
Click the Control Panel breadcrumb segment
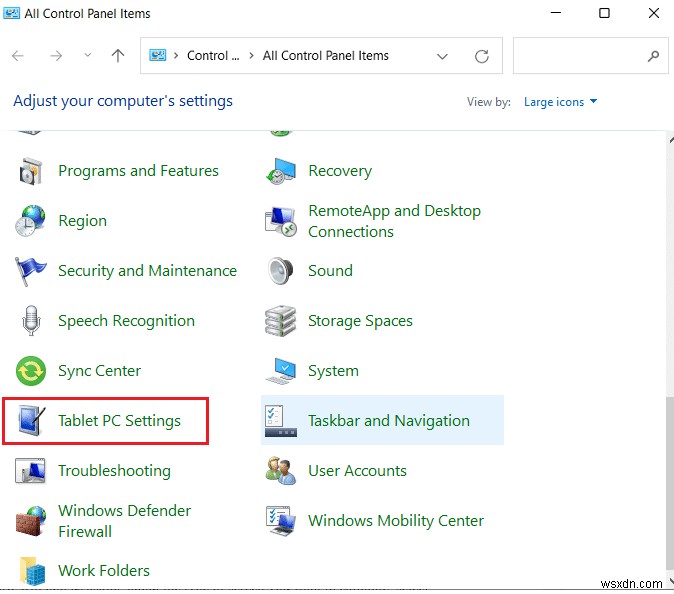(x=213, y=56)
